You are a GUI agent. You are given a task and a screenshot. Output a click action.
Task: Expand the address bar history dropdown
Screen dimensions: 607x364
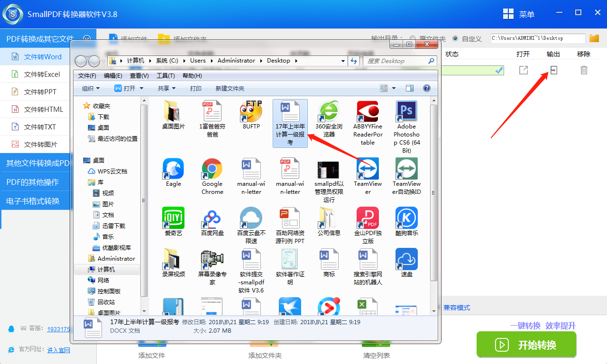coord(343,61)
